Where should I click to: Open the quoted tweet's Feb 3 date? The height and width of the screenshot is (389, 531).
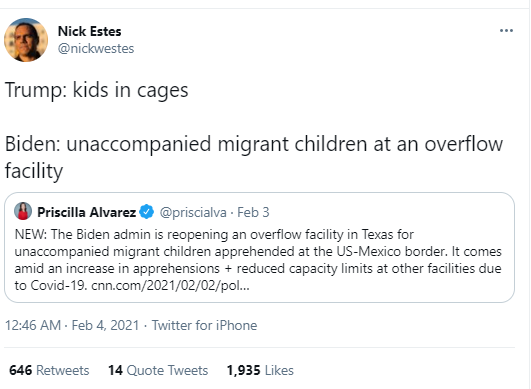click(253, 212)
